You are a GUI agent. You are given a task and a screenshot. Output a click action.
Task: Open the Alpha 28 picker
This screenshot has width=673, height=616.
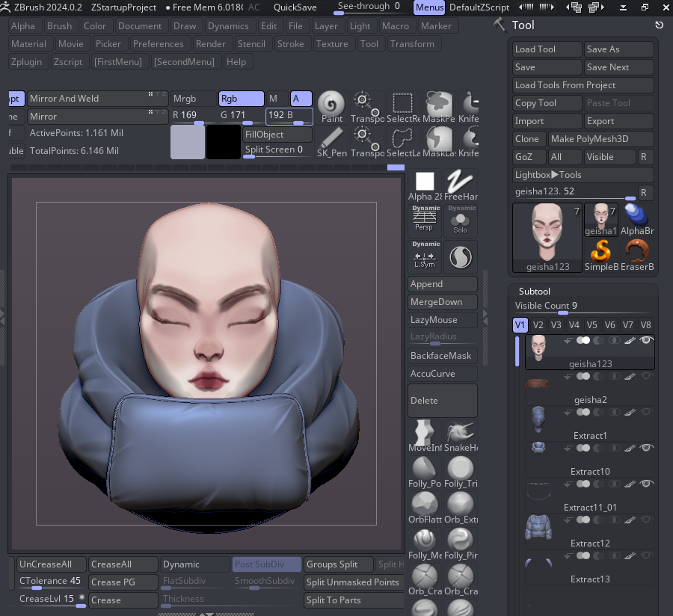coord(425,182)
